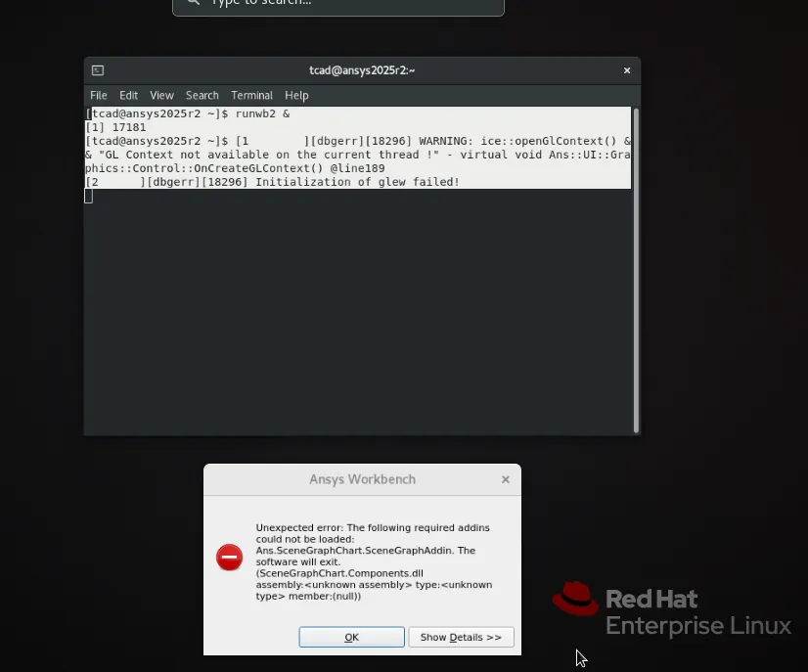Click the 'Unexpected error' message text
Image resolution: width=808 pixels, height=672 pixels.
[x=374, y=561]
